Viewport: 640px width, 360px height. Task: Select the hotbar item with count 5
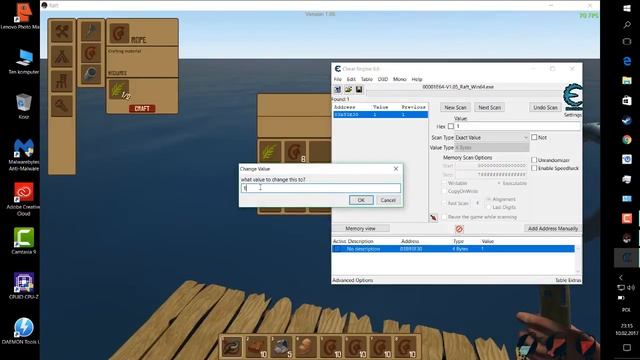pyautogui.click(x=282, y=347)
